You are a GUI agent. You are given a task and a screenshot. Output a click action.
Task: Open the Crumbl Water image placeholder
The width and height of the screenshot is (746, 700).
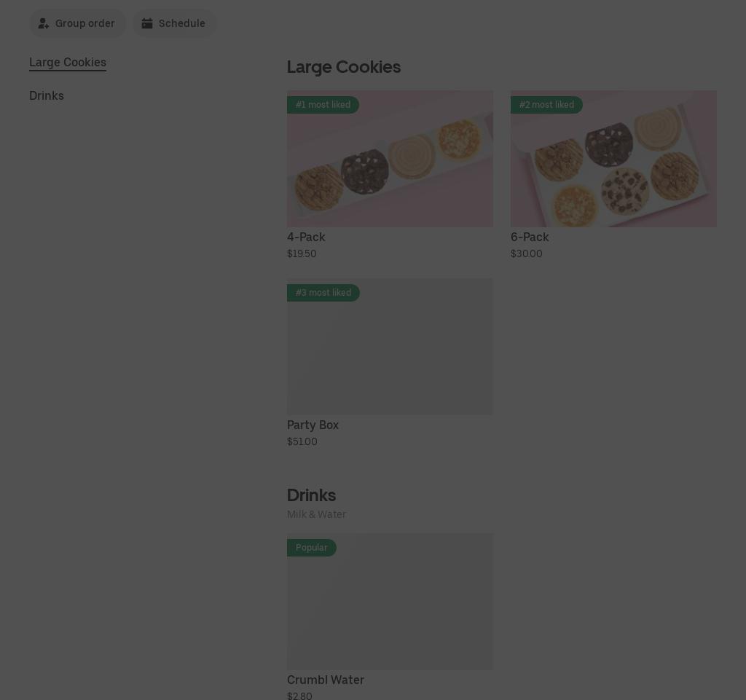[390, 602]
